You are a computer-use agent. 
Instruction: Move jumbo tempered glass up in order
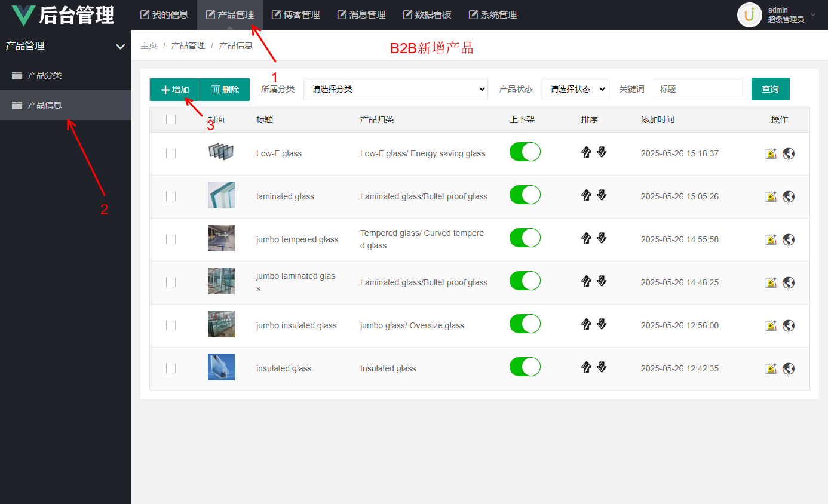point(586,238)
